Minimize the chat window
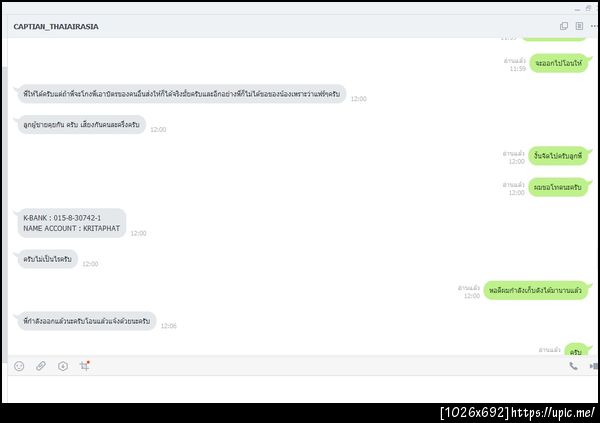 [577, 8]
